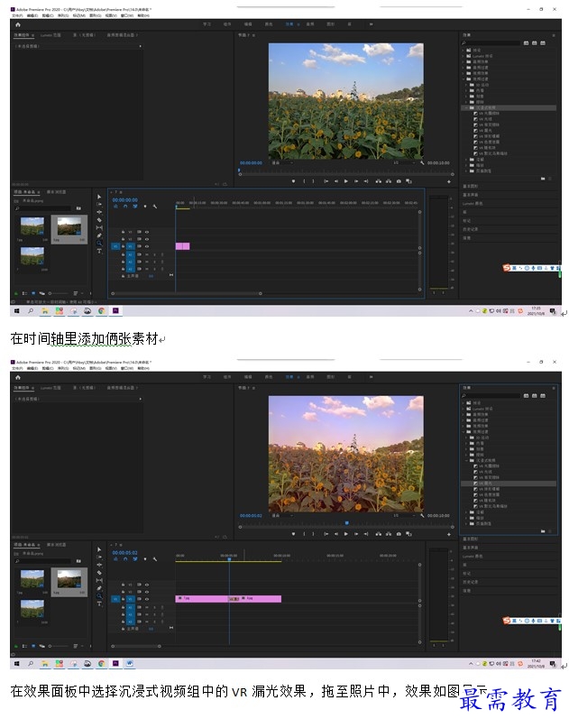
Task: Activate the Slip tool in upper screenshot
Action: click(x=99, y=228)
